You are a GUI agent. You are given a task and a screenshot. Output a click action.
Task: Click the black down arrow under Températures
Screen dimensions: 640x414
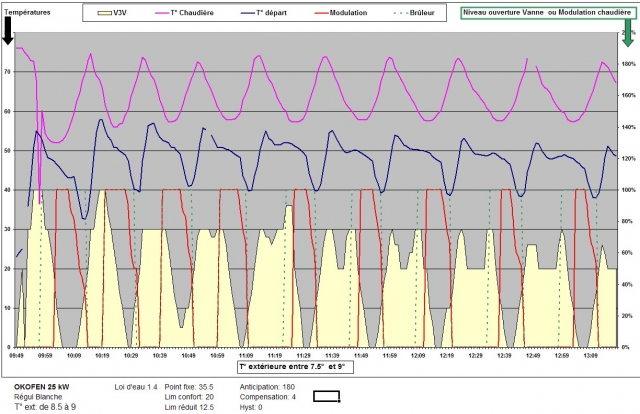[9, 32]
